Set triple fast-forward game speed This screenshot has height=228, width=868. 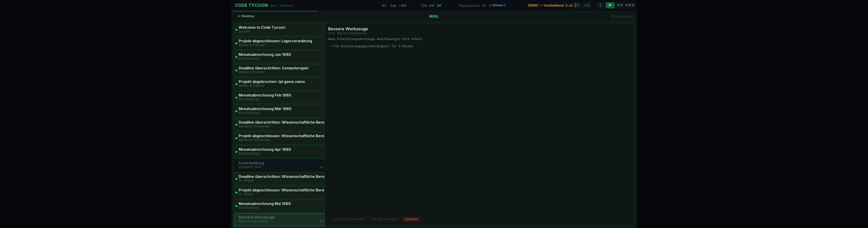(630, 5)
